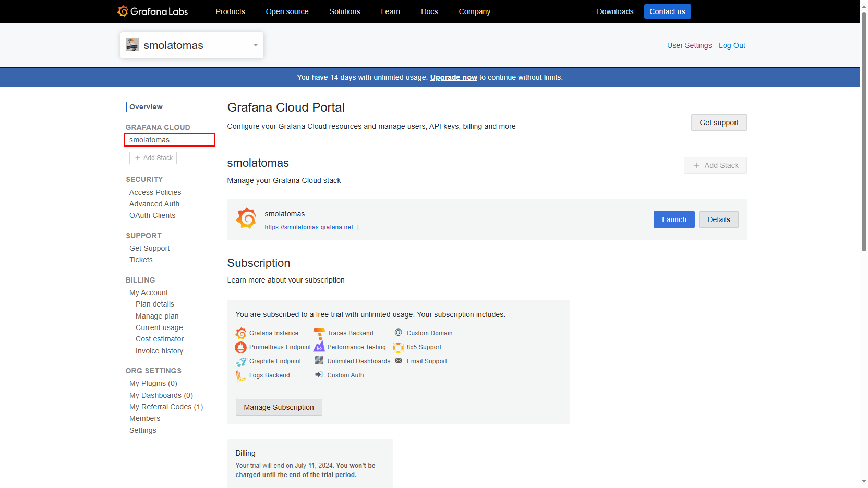Click the sidebar Add Stack button
This screenshot has height=488, width=868.
[x=153, y=158]
